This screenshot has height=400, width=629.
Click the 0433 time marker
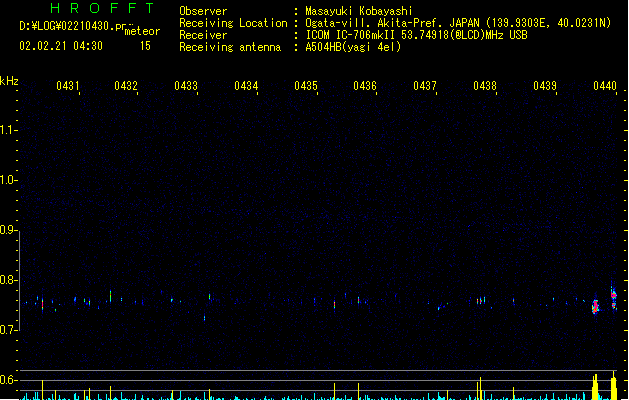(x=186, y=86)
